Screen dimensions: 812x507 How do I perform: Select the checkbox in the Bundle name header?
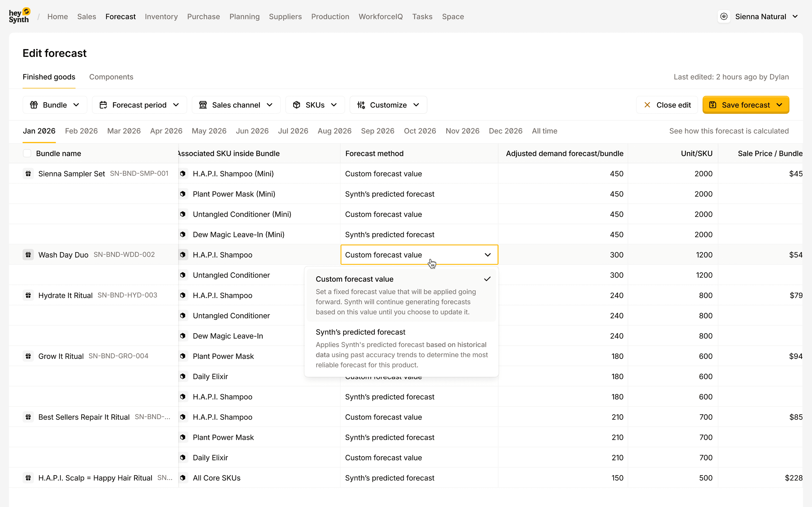point(27,153)
